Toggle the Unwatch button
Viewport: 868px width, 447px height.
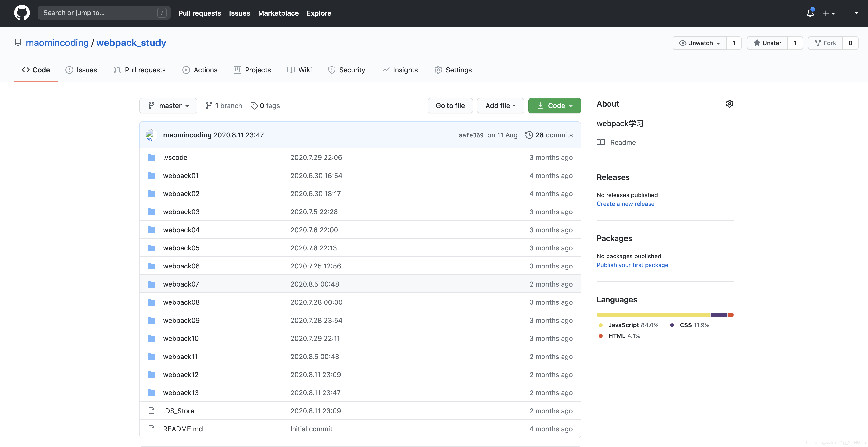coord(700,43)
